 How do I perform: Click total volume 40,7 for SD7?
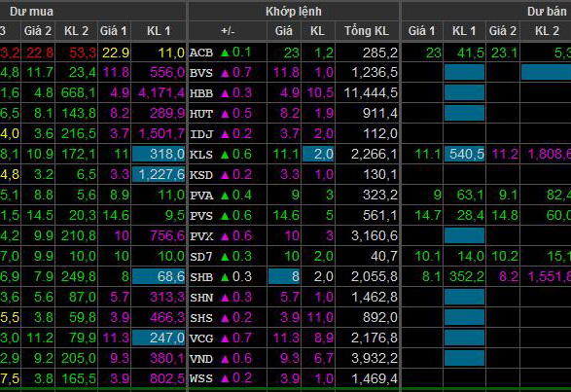tap(384, 256)
